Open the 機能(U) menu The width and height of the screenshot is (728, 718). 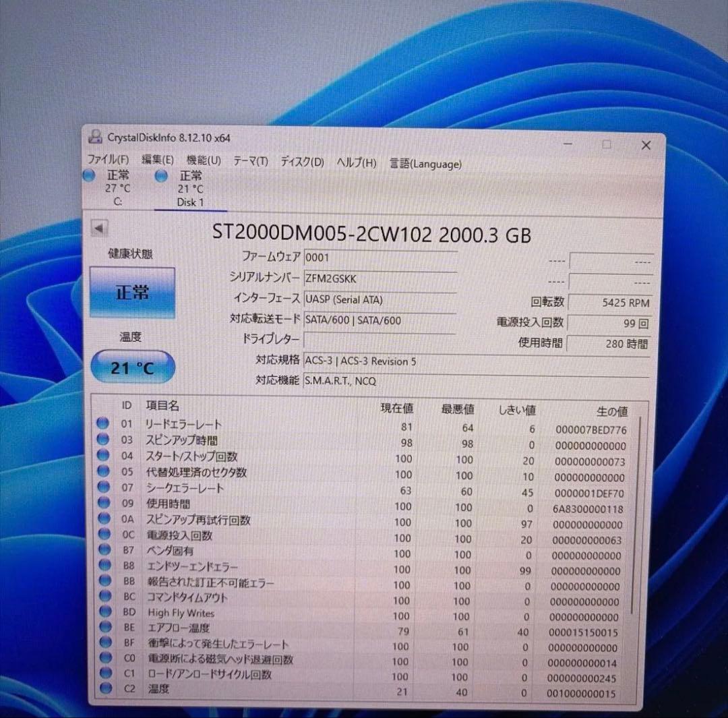202,161
